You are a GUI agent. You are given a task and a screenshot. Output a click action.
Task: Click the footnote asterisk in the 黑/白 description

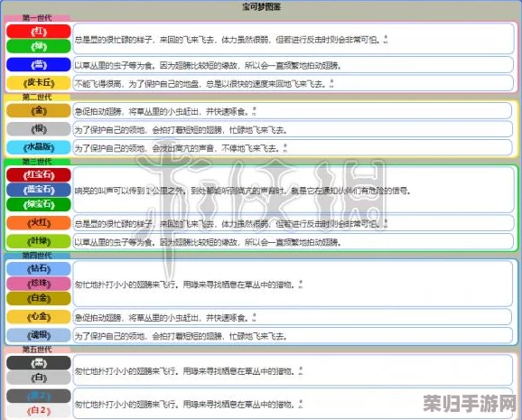pyautogui.click(x=300, y=370)
